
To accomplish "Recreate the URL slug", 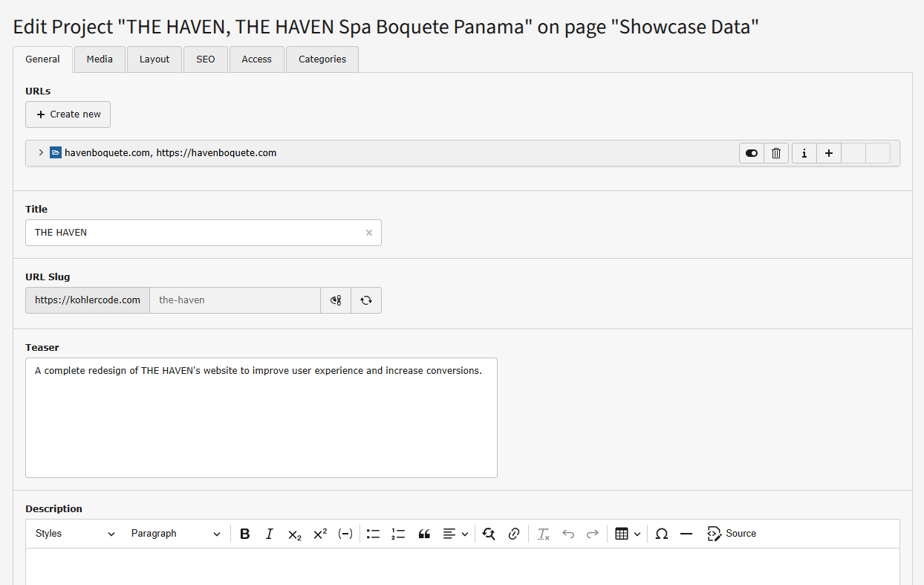I will click(x=366, y=300).
